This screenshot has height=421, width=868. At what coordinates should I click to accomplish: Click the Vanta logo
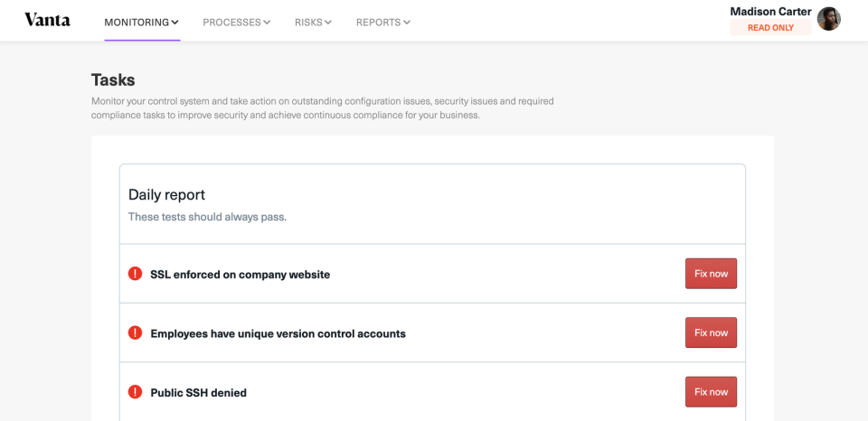point(47,21)
